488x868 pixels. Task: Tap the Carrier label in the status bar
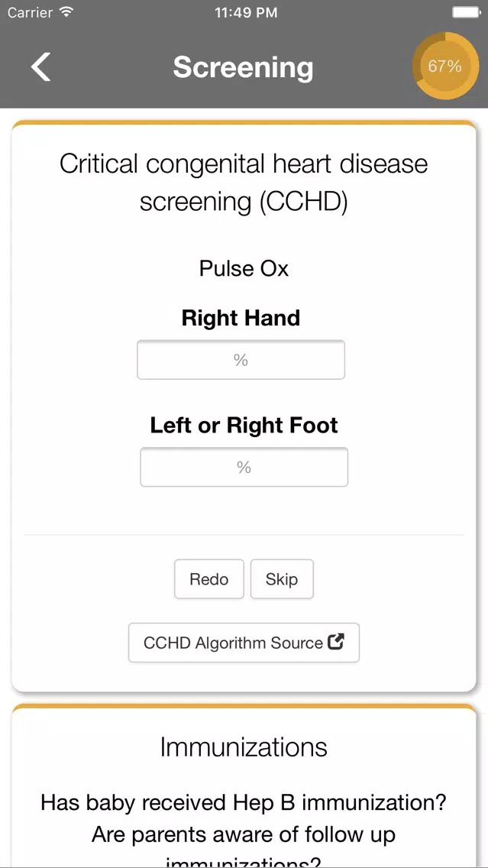[31, 12]
